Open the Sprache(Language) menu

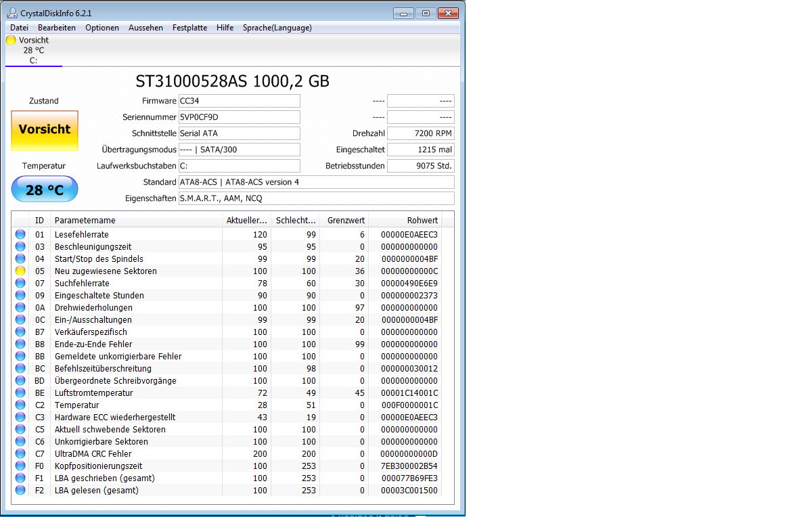point(277,28)
